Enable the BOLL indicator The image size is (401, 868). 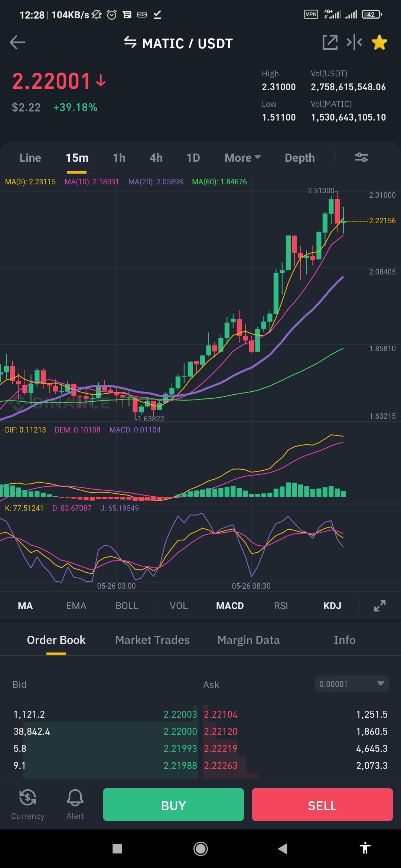(x=127, y=606)
